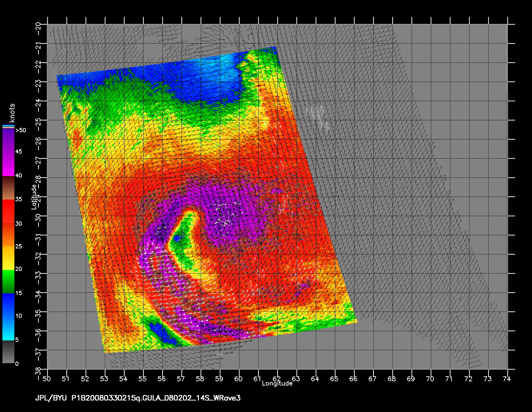Click longitude axis label '57'
The height and width of the screenshot is (412, 532).
[181, 379]
